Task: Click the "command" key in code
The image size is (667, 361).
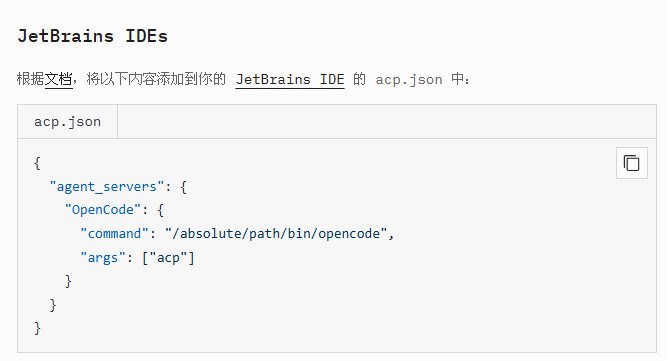Action: tap(114, 233)
